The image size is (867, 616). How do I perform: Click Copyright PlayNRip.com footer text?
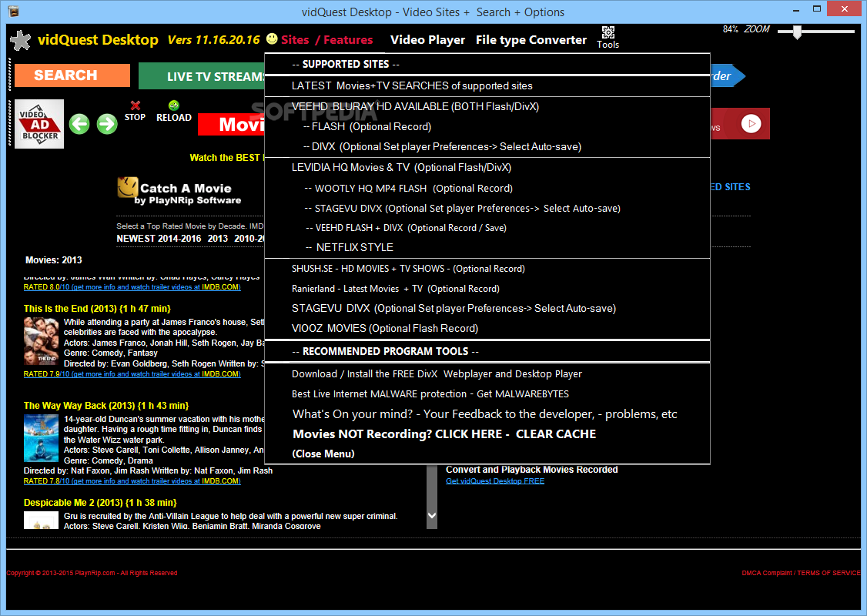[x=92, y=573]
